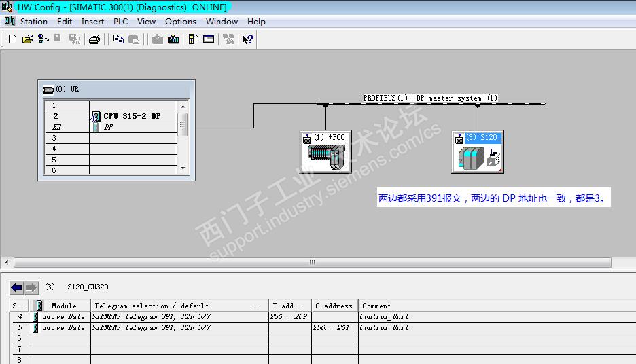Select the (1) +P00 DP slave station
Image resolution: width=636 pixels, height=364 pixels.
click(x=325, y=152)
